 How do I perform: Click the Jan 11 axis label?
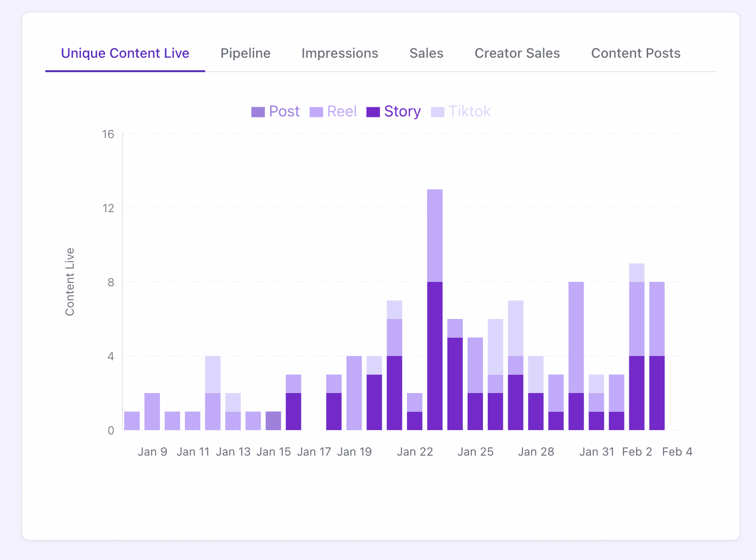193,452
